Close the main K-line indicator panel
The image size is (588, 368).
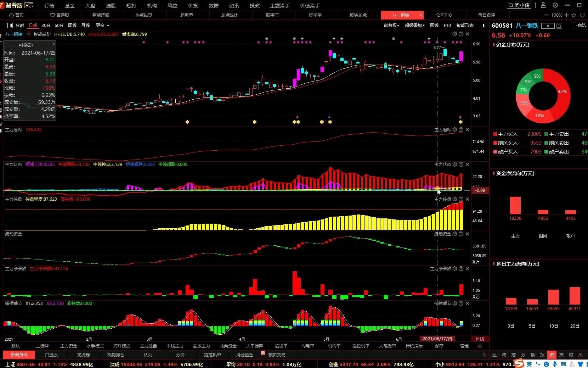467,34
